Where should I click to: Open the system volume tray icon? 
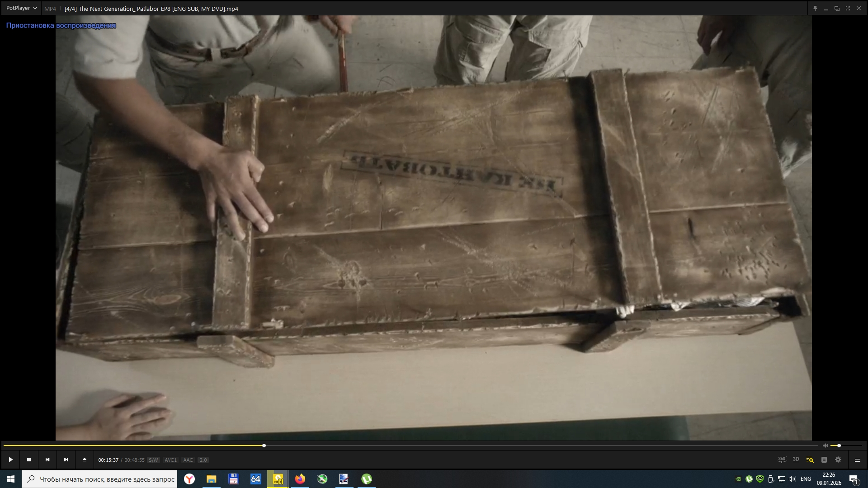(792, 479)
